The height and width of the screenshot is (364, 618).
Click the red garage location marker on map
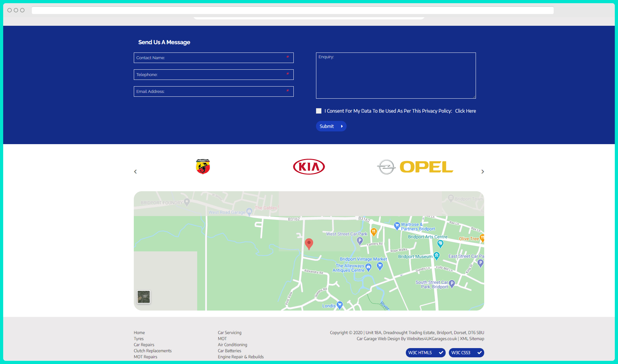pos(309,243)
